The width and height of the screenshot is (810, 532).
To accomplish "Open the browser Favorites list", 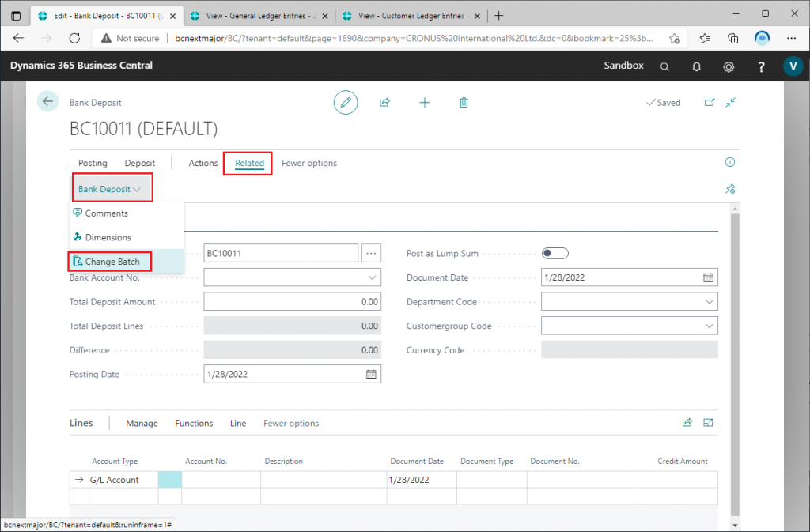I will pyautogui.click(x=705, y=38).
